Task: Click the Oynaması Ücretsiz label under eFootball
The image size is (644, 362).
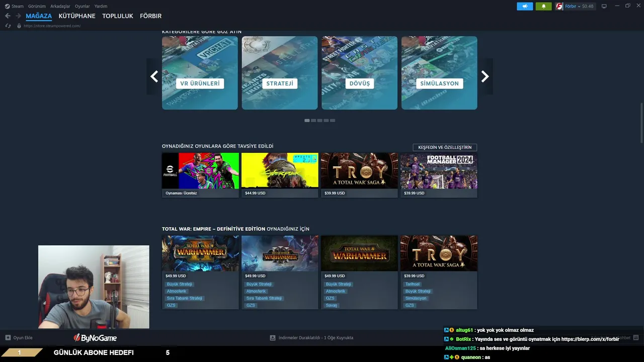Action: 182,193
